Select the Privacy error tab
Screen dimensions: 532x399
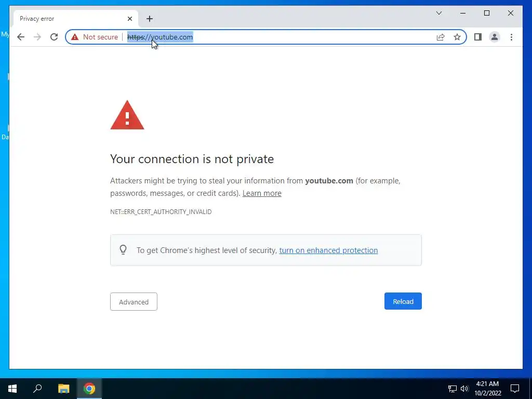tap(76, 19)
